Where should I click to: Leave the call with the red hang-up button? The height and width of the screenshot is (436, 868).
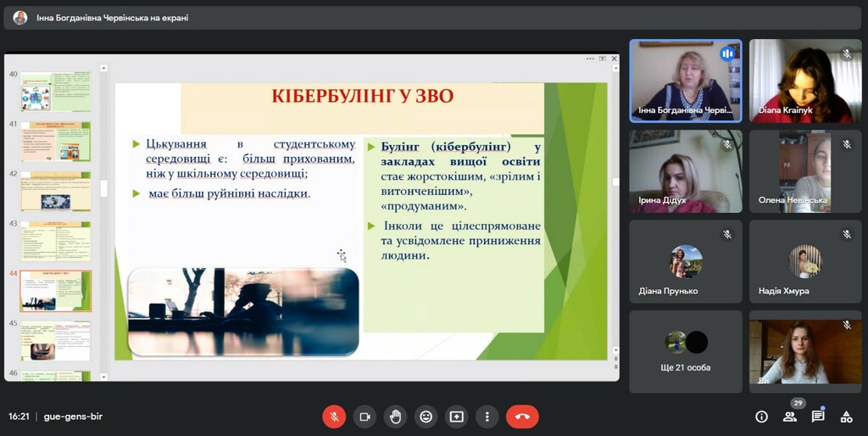(522, 416)
